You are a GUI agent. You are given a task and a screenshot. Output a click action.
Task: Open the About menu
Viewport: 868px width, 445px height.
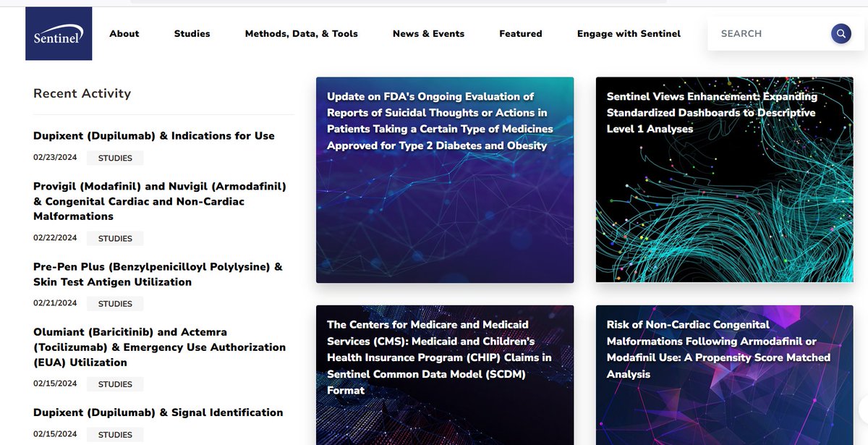(124, 33)
